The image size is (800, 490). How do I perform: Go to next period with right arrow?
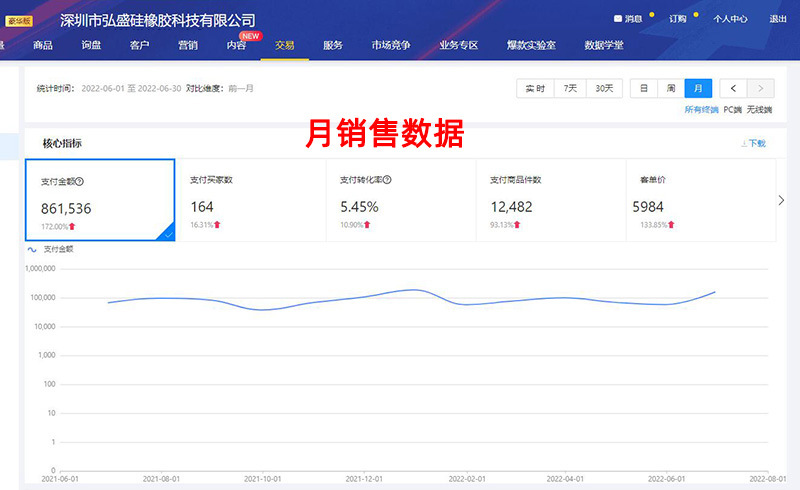pyautogui.click(x=761, y=88)
